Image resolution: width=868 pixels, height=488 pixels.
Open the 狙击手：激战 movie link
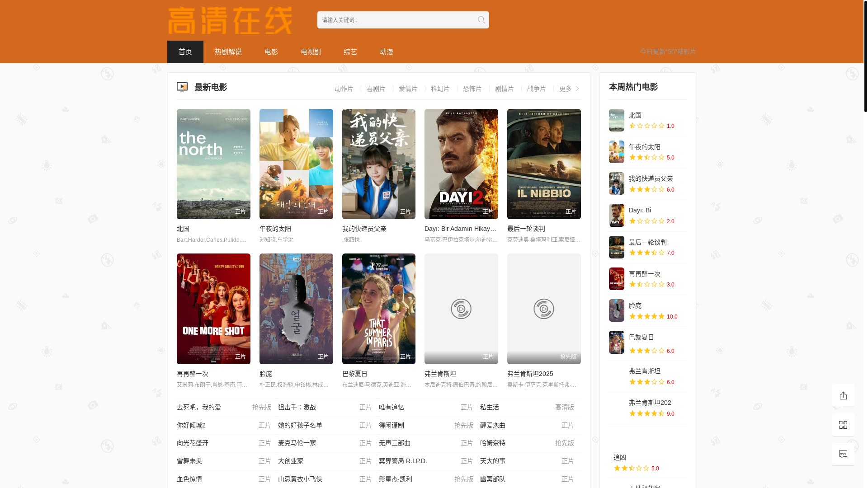coord(297,407)
